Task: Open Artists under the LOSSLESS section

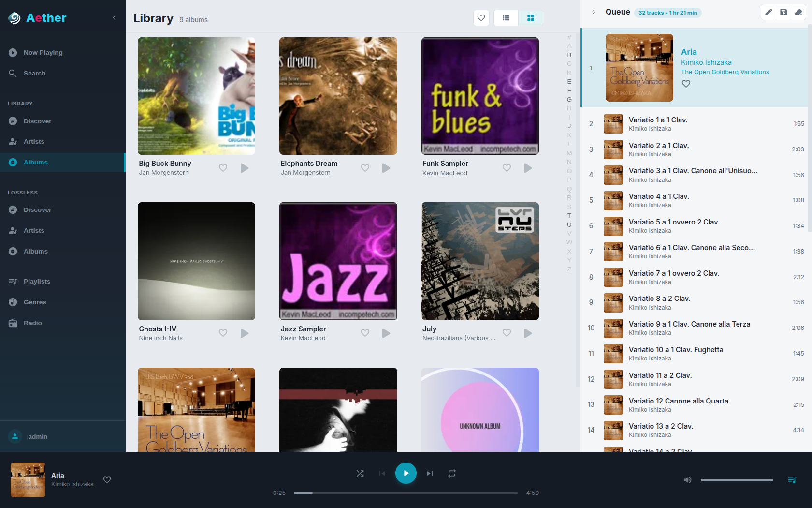Action: coord(63,230)
